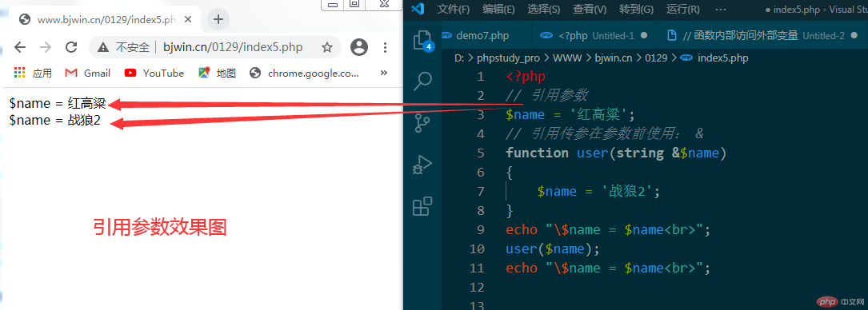Viewport: 868px width, 310px height.
Task: Expand the VS Code menu overflow ellipsis
Action: [x=720, y=10]
